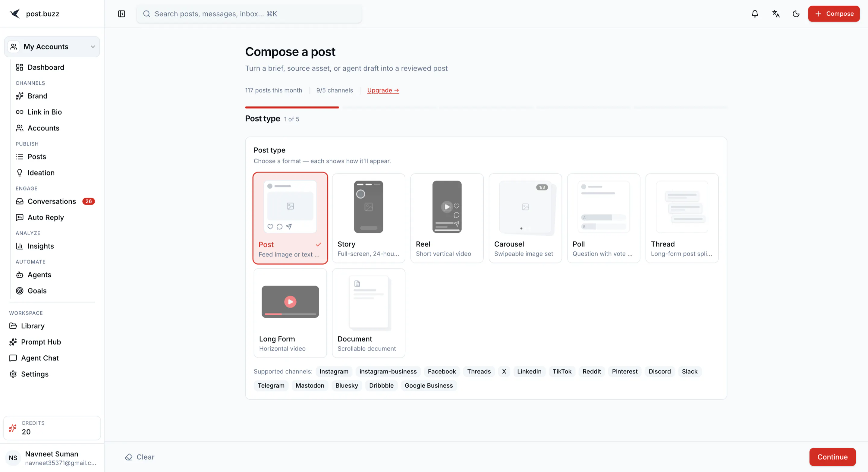868x472 pixels.
Task: Open Prompt Hub label in sidebar
Action: [41, 342]
